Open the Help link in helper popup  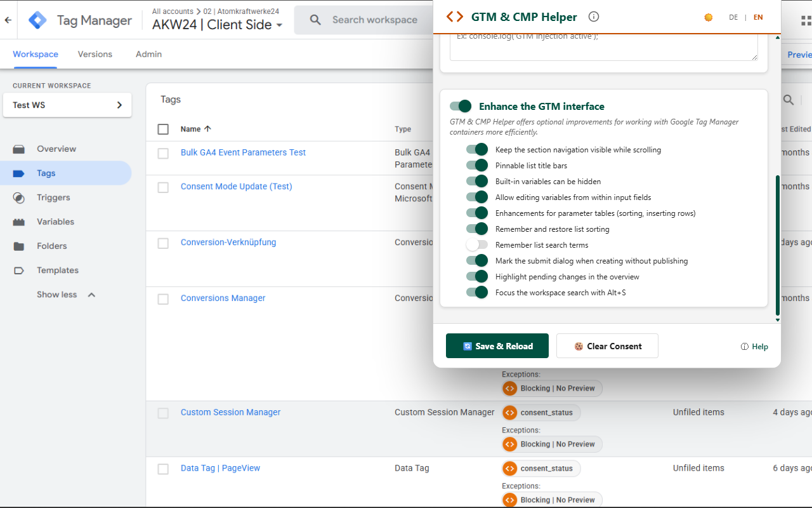click(754, 347)
